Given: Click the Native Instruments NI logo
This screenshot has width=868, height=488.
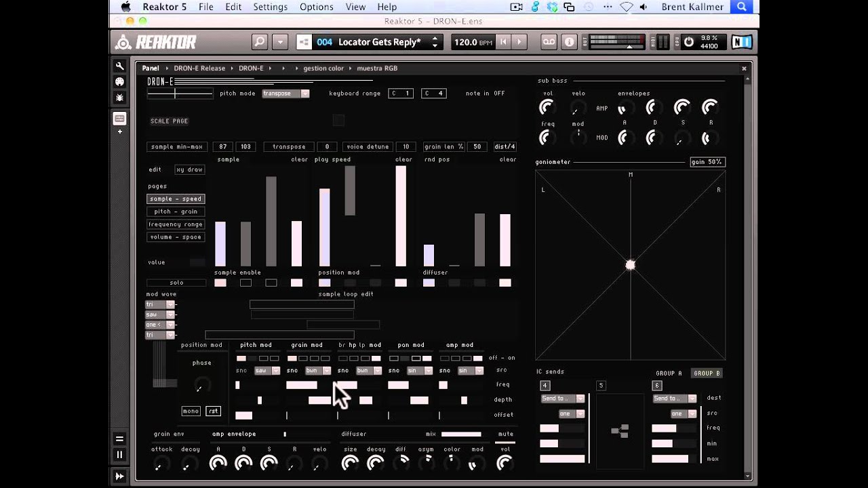Looking at the screenshot, I should point(741,42).
